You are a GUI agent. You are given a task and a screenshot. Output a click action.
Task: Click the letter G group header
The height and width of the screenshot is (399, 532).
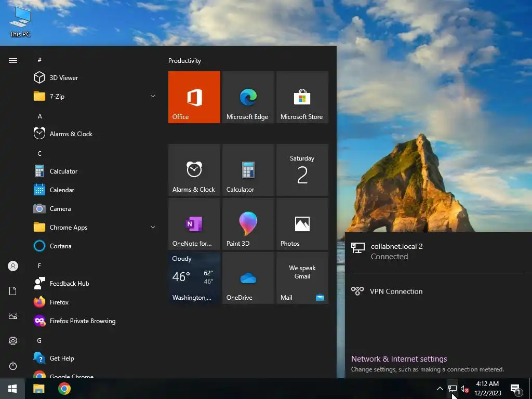click(x=39, y=340)
